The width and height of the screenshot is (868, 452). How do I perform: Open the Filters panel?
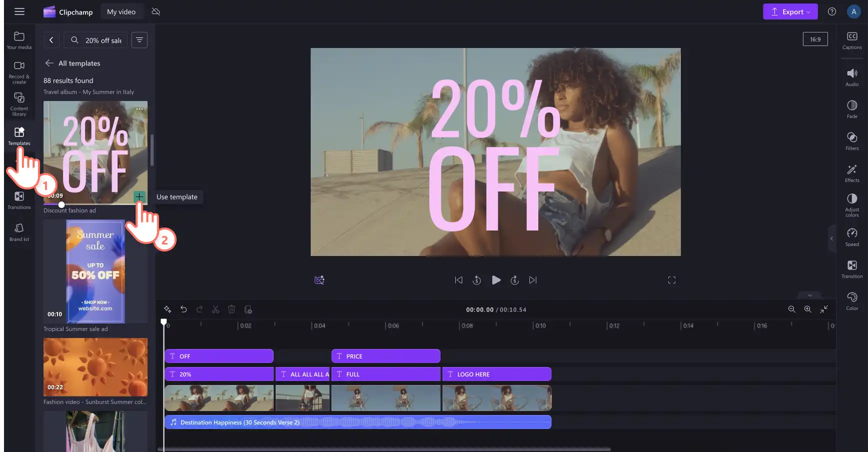852,141
